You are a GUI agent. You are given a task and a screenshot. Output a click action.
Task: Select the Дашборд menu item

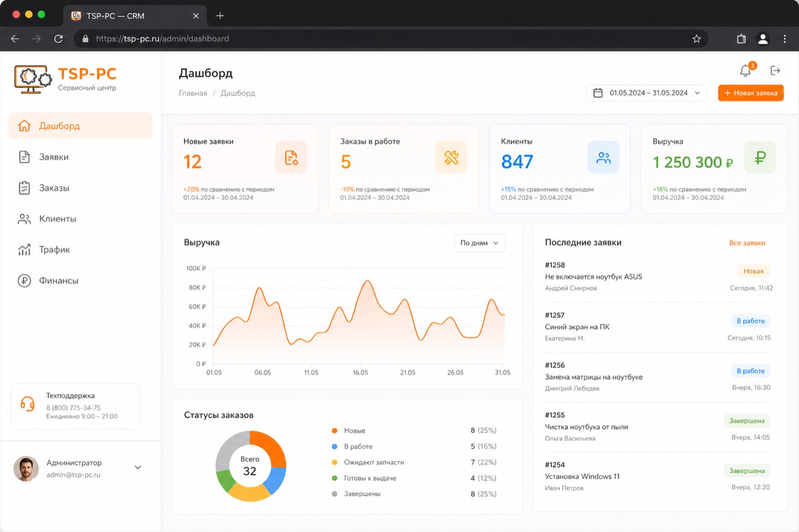pyautogui.click(x=80, y=126)
